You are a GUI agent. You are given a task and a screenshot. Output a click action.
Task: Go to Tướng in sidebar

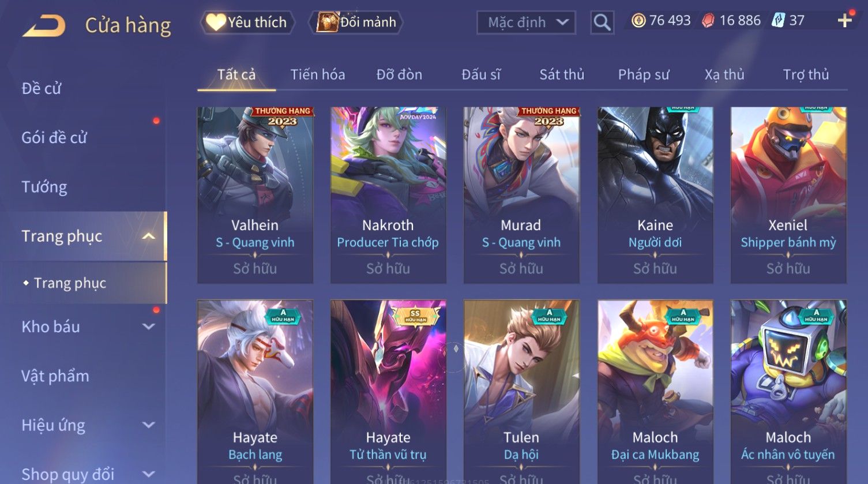(44, 187)
